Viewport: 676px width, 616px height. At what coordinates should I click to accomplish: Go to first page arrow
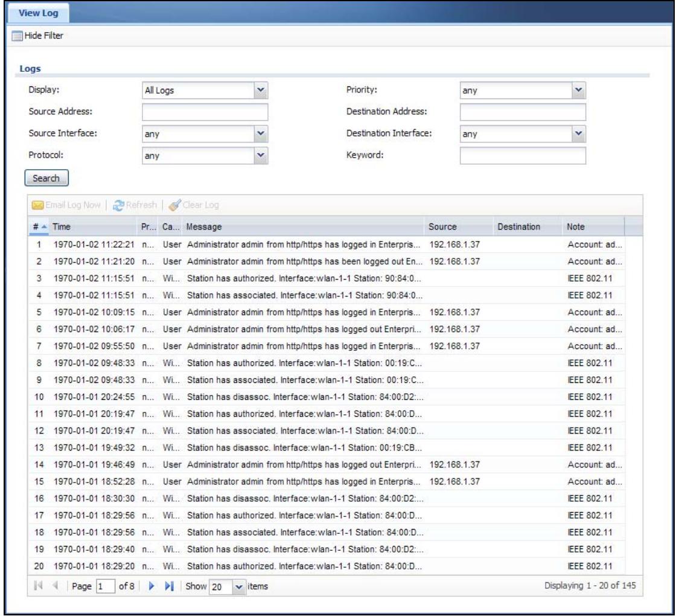click(x=38, y=586)
